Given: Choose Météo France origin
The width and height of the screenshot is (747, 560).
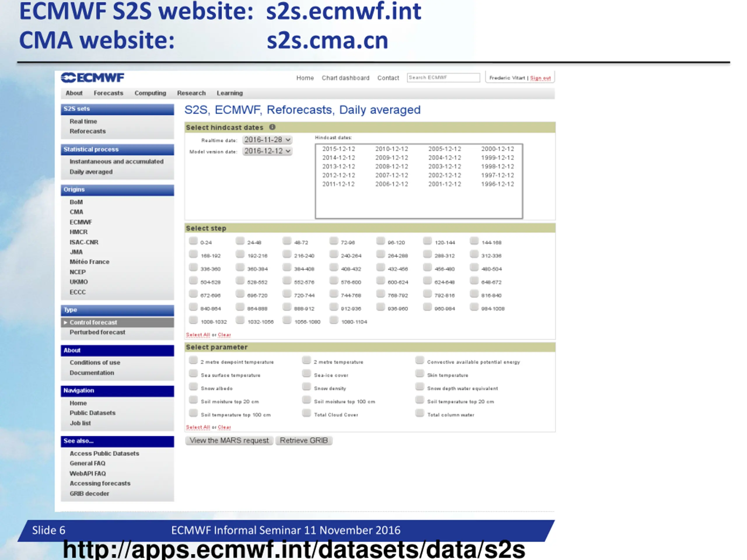Looking at the screenshot, I should click(x=90, y=262).
